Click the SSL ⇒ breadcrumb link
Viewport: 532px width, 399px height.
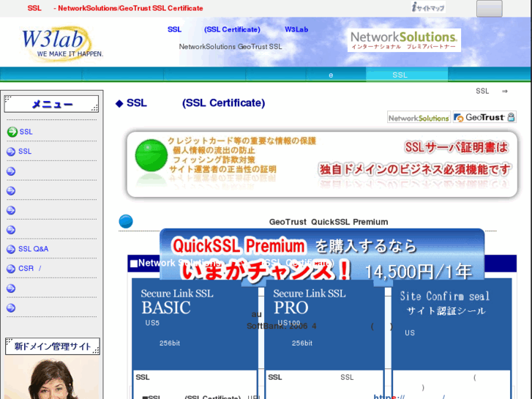(x=492, y=91)
